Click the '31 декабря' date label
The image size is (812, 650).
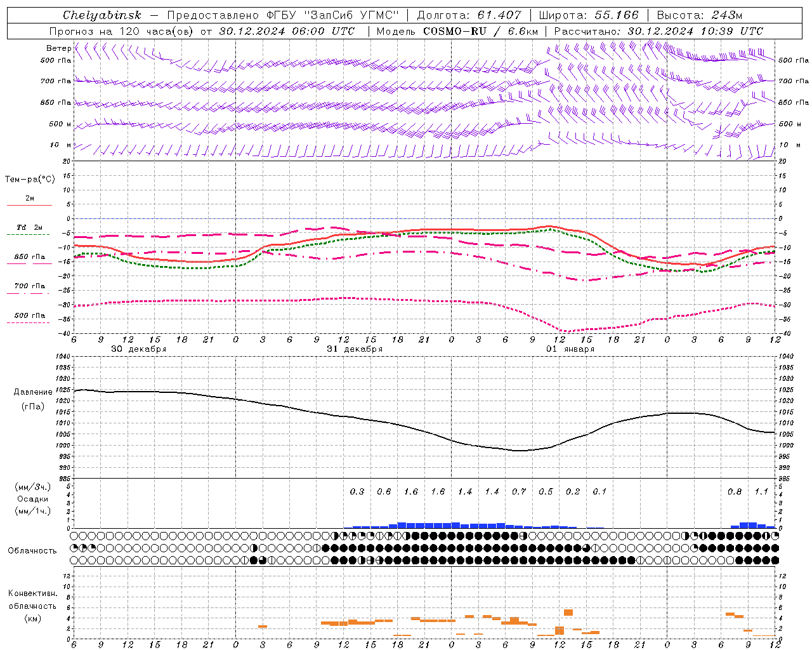tap(355, 349)
